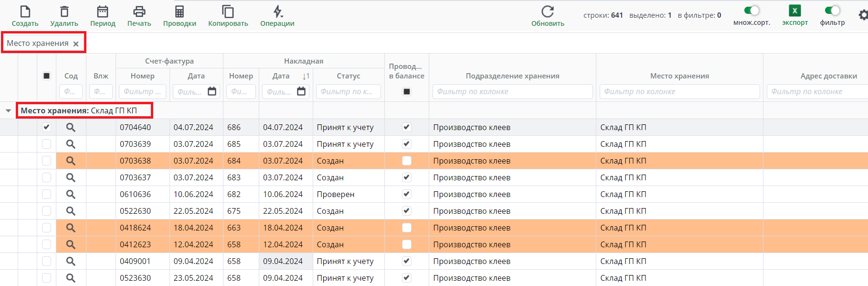Turn off the фильтр switch
868x286 pixels.
(x=832, y=11)
